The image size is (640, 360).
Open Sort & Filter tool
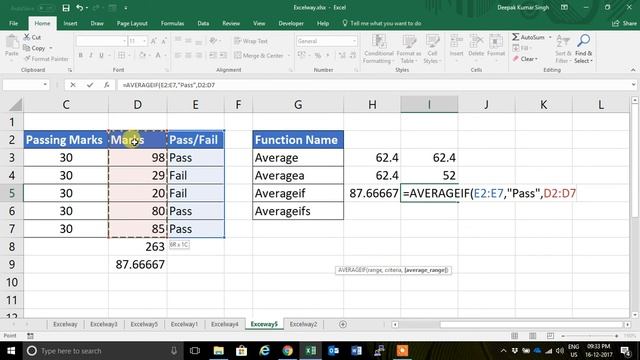(x=563, y=49)
